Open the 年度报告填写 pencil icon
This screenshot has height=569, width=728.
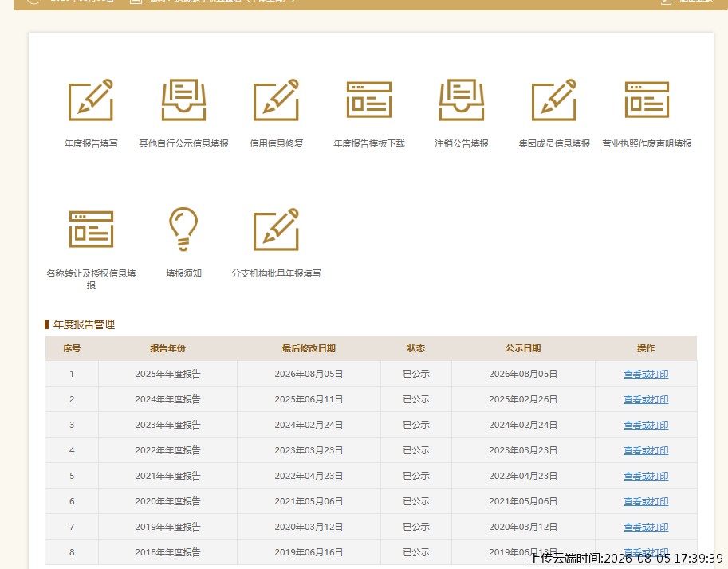(91, 100)
